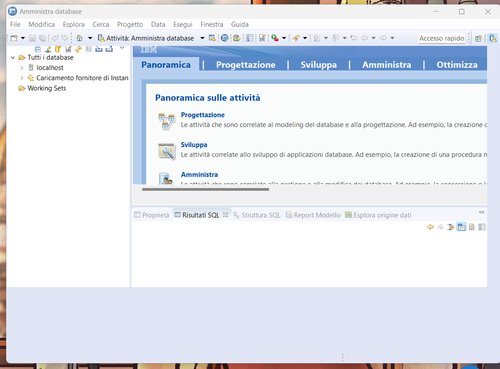The height and width of the screenshot is (369, 500).
Task: Click the Save disk icon
Action: [32, 38]
